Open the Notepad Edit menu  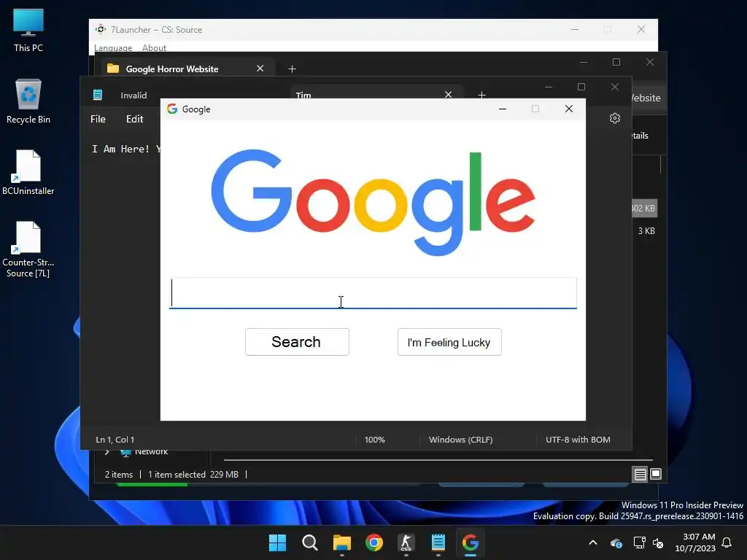[x=134, y=119]
